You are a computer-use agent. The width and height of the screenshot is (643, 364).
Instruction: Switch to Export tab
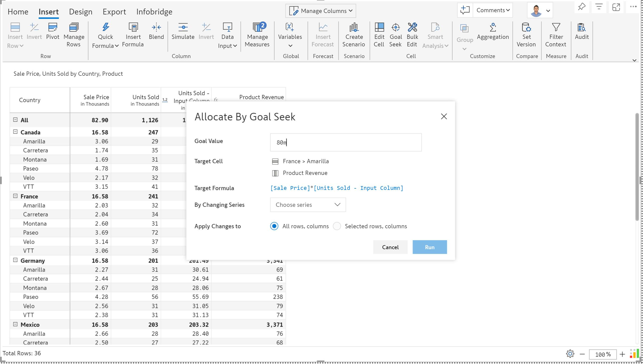[114, 12]
